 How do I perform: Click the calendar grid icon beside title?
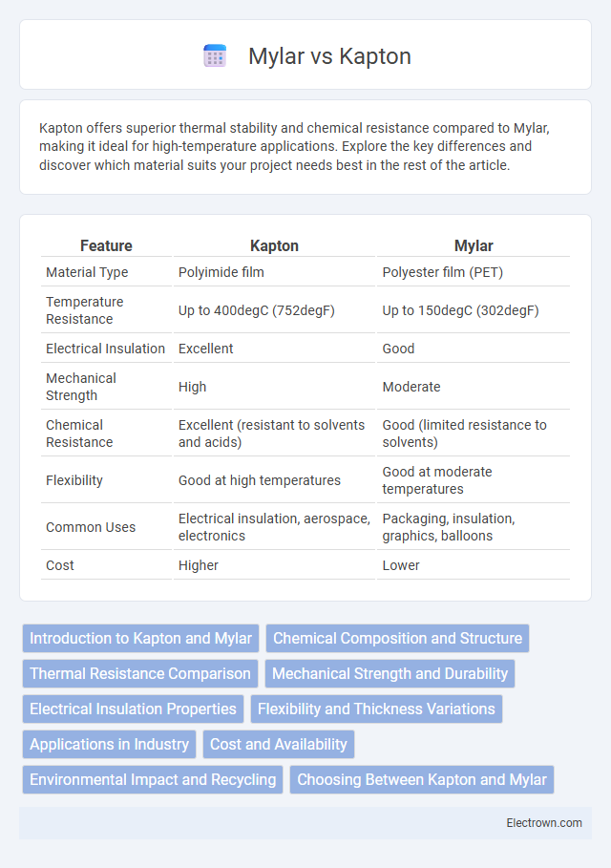(x=215, y=56)
